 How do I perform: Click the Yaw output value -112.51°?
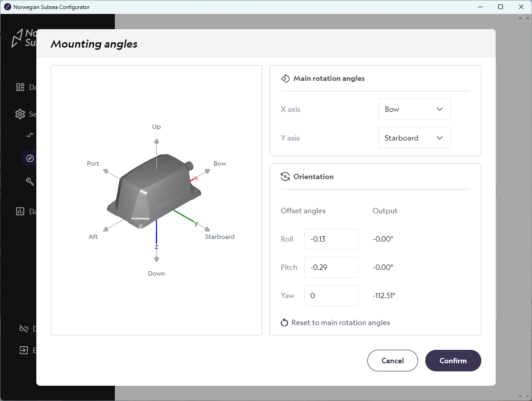point(384,296)
